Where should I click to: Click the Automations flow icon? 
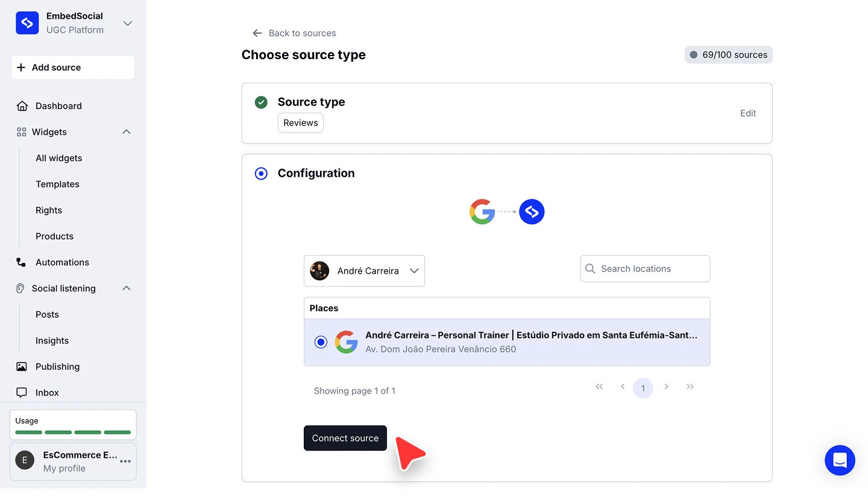(x=21, y=262)
